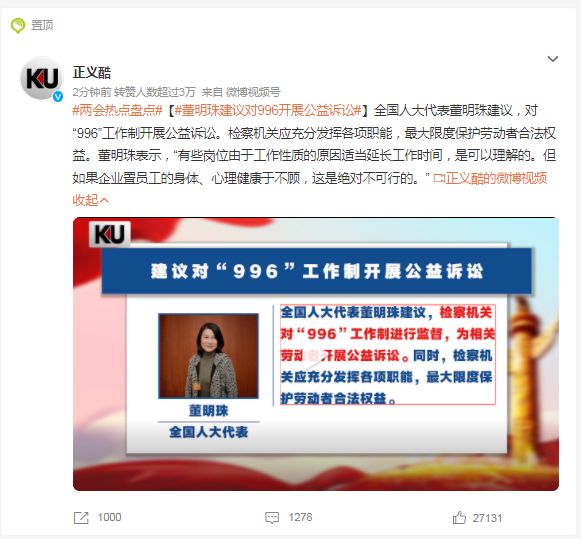
Task: Click the comment bubble icon
Action: tap(272, 518)
